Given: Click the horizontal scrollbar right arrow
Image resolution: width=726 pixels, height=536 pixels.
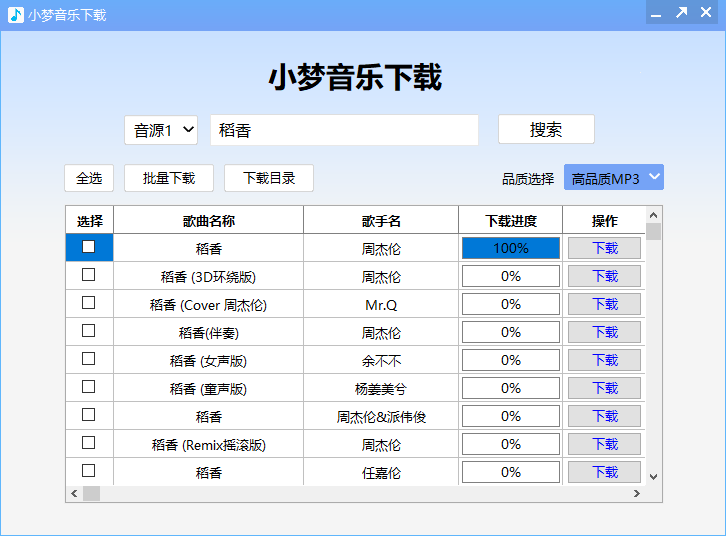Looking at the screenshot, I should (x=636, y=494).
